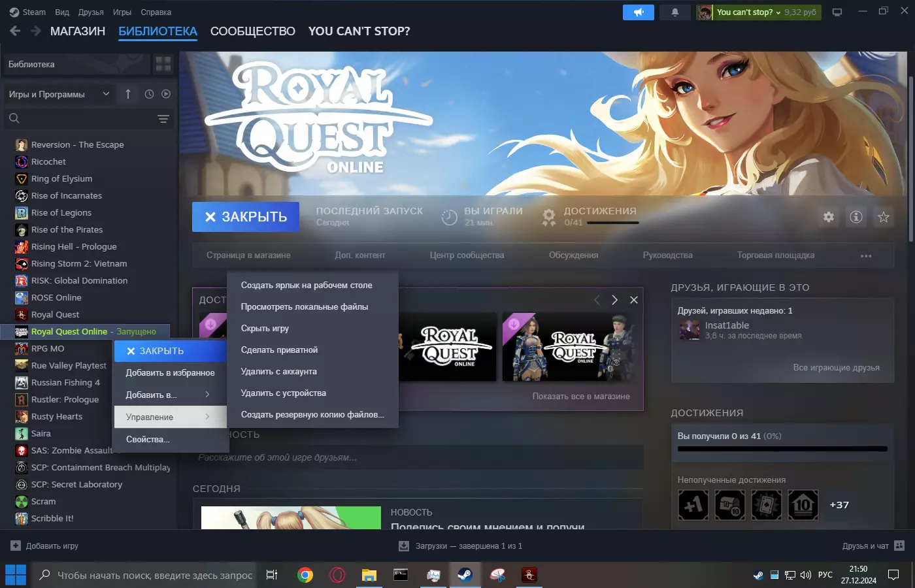The height and width of the screenshot is (588, 915).
Task: Dismiss the DLC panel with X
Action: point(633,300)
